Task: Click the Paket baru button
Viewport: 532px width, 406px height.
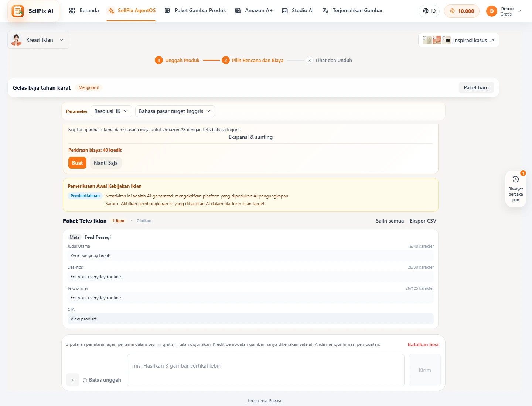Action: point(476,87)
